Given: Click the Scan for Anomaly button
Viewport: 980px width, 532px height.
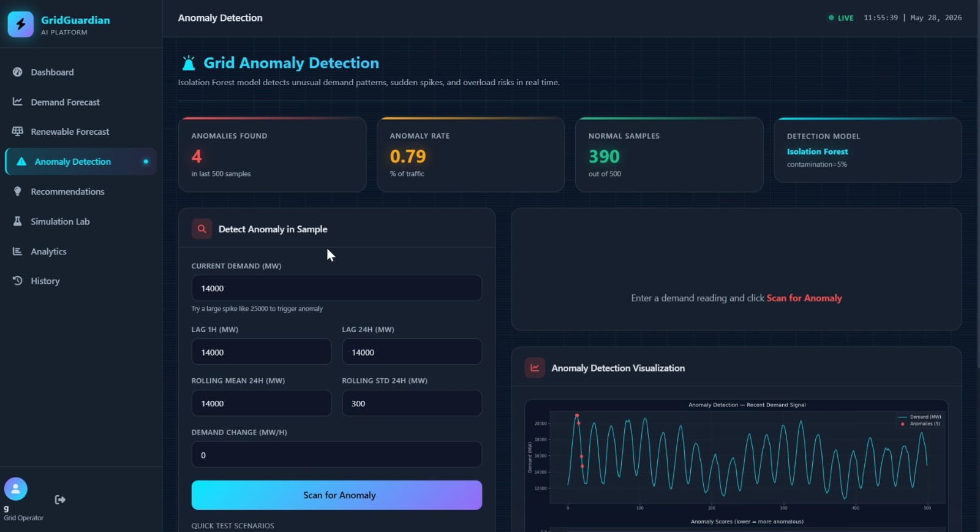Looking at the screenshot, I should [x=337, y=495].
